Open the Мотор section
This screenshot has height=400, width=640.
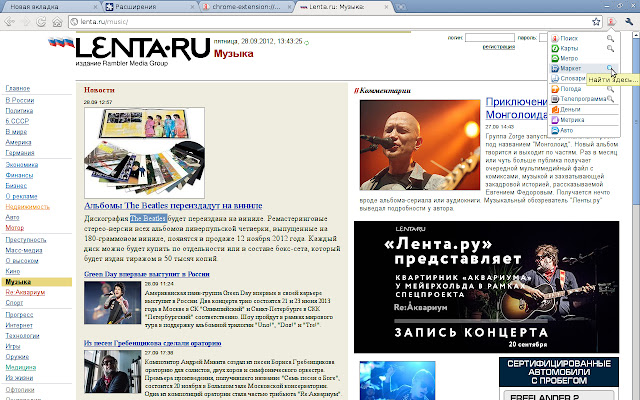point(15,227)
